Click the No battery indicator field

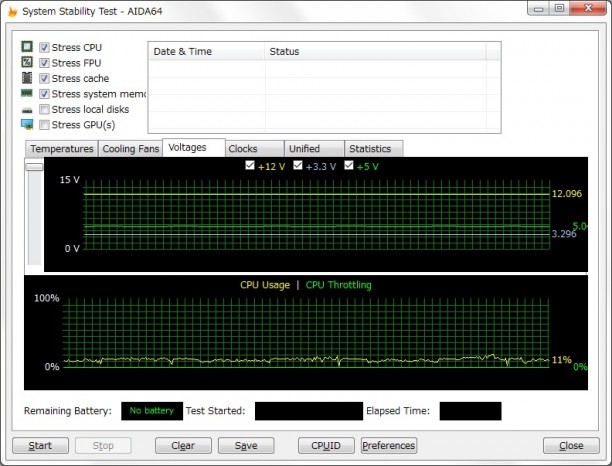coord(152,411)
